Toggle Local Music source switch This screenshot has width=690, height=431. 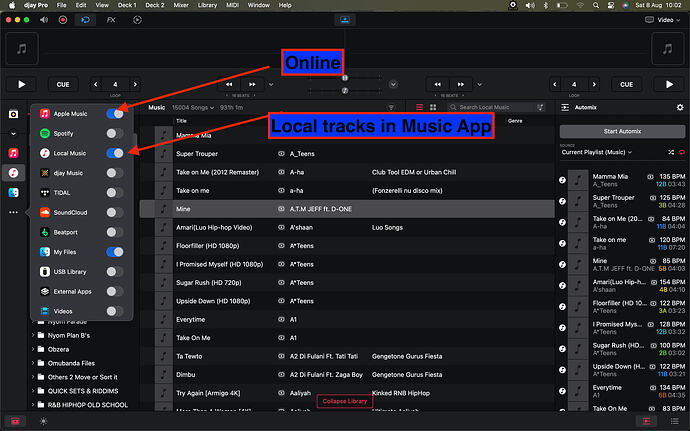tap(115, 153)
